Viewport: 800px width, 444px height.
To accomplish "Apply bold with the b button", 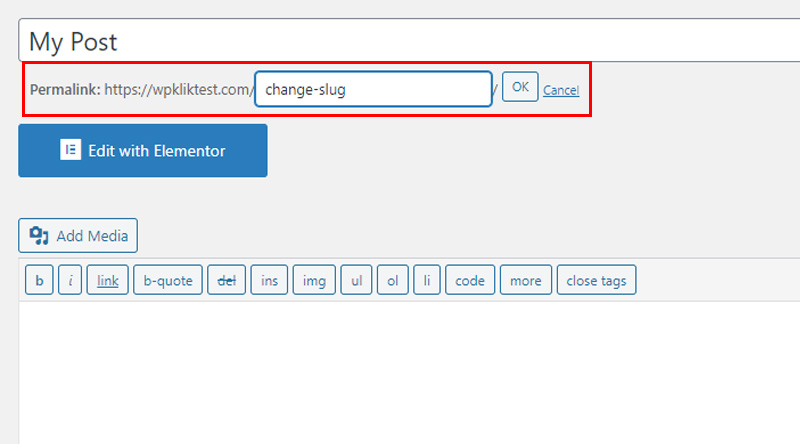I will tap(39, 280).
